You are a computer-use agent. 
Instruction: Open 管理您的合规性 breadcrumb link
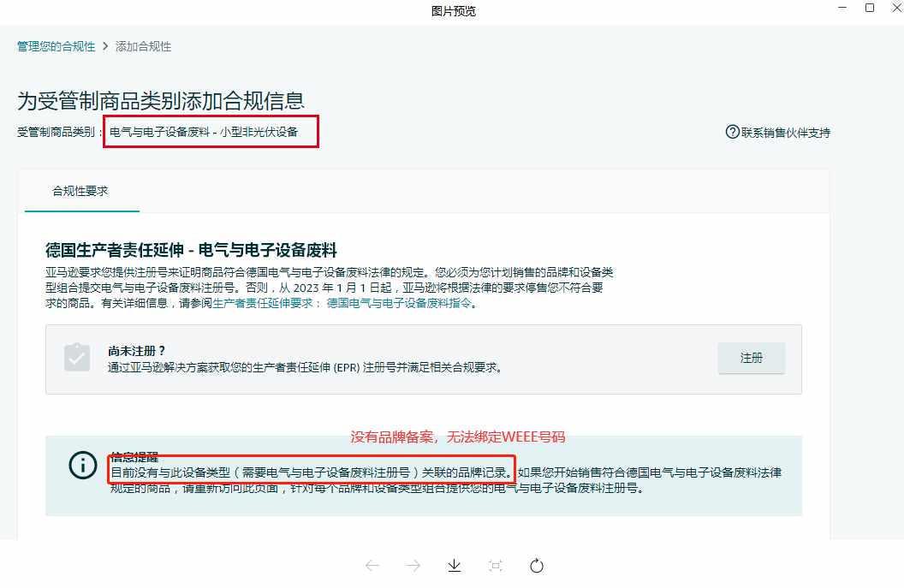56,46
